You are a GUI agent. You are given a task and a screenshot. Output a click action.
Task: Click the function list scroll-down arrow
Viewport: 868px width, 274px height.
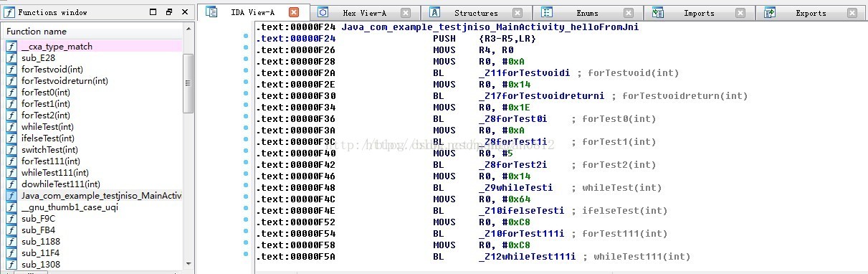click(189, 263)
